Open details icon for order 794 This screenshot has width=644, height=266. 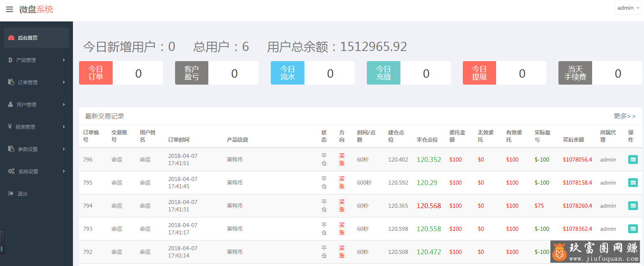pyautogui.click(x=633, y=206)
